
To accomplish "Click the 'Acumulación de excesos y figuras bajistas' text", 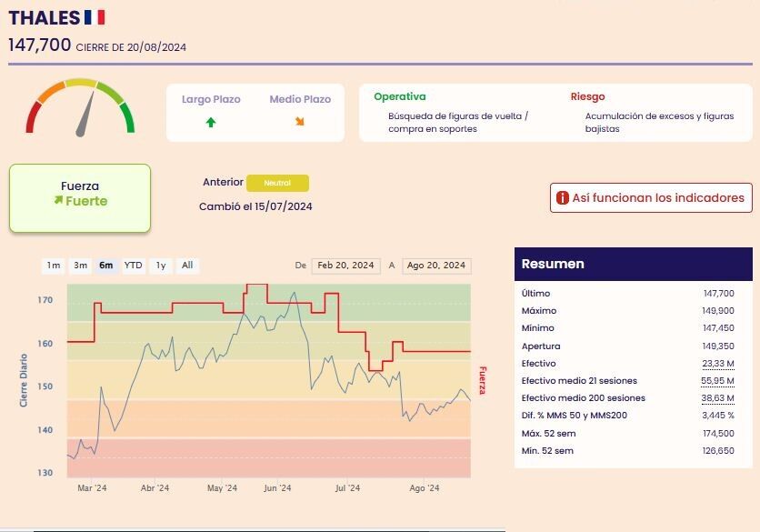I will (x=659, y=122).
